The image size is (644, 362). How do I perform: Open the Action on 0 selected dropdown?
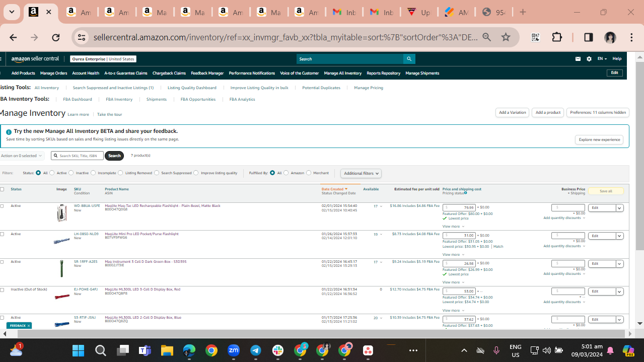[x=22, y=156]
